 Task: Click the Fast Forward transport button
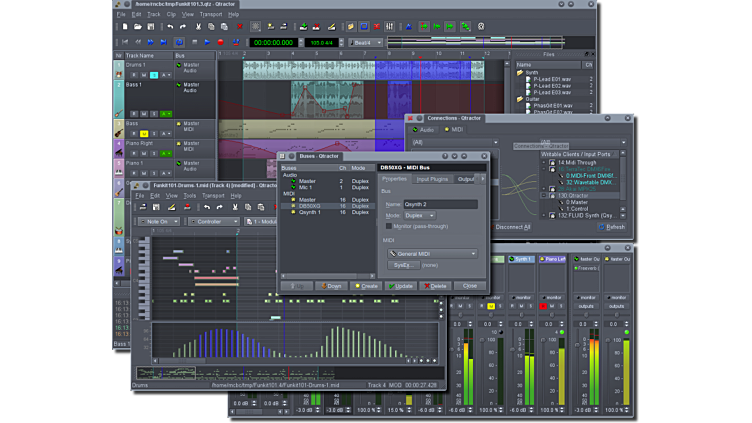pyautogui.click(x=151, y=42)
